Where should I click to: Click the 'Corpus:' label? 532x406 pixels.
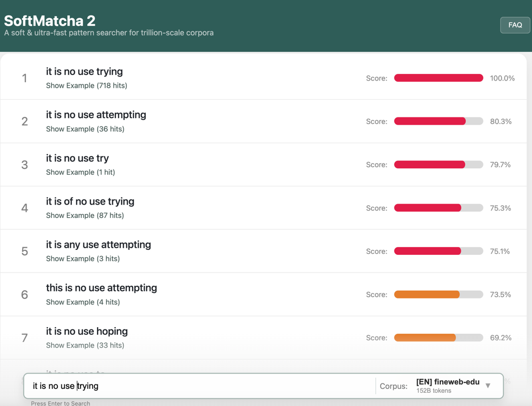(393, 386)
